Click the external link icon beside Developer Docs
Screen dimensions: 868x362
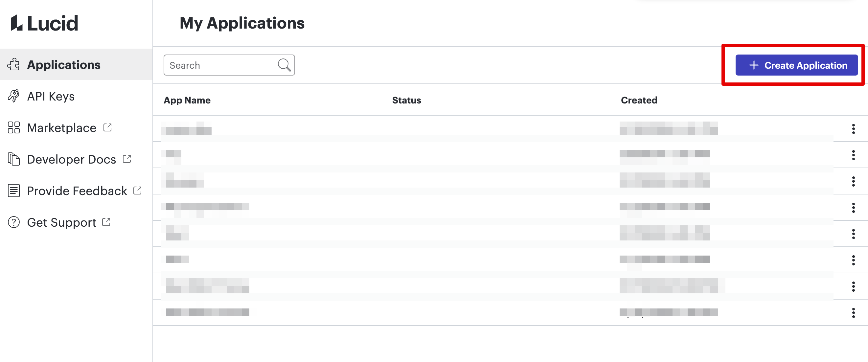click(127, 159)
